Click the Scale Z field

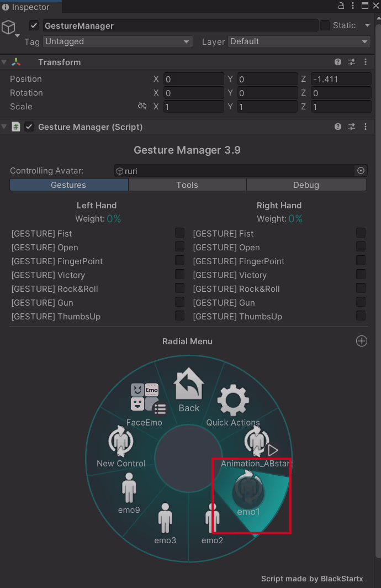coord(341,107)
